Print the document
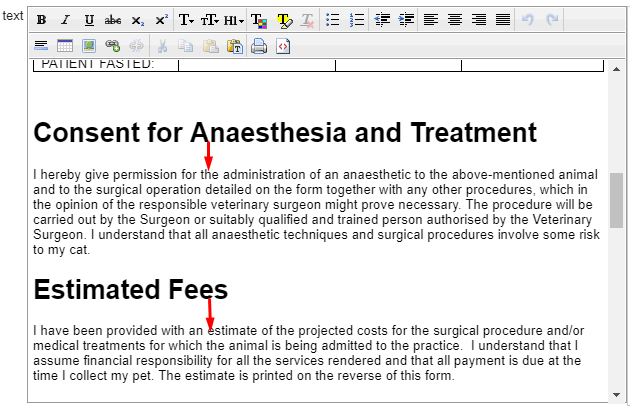 tap(259, 46)
